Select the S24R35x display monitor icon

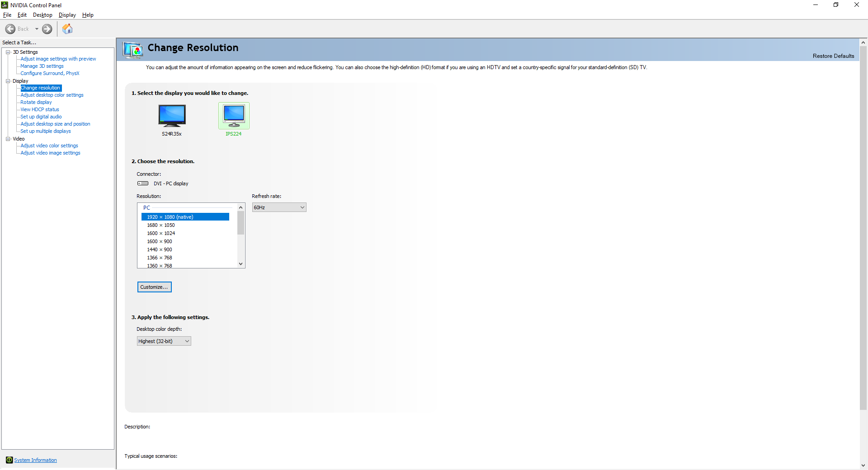coord(172,116)
